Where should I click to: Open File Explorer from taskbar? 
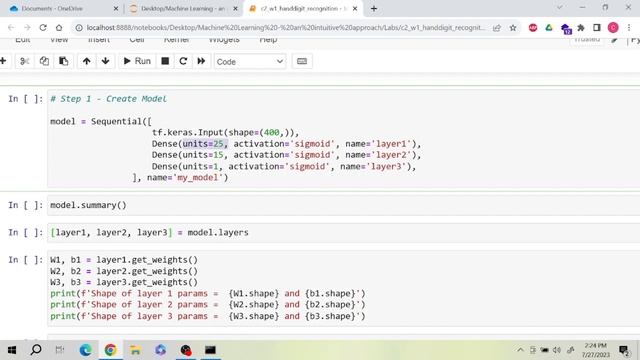tap(135, 350)
